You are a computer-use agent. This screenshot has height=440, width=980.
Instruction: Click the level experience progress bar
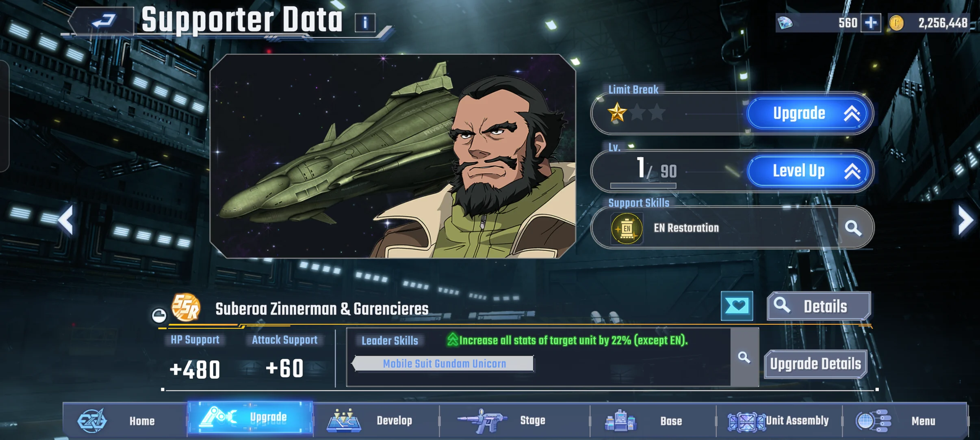(x=643, y=185)
